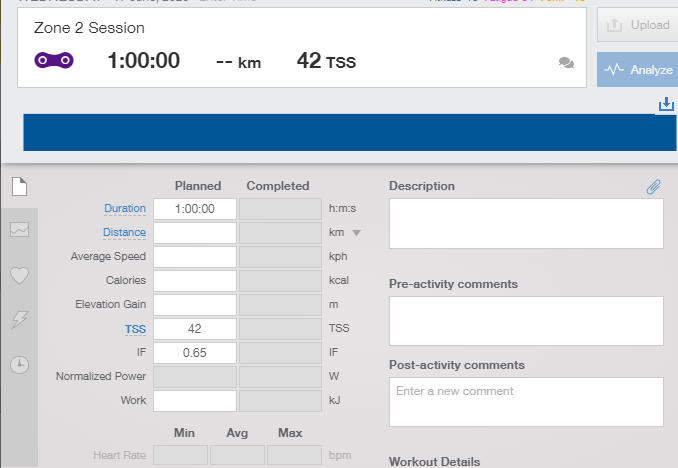Image resolution: width=678 pixels, height=468 pixels.
Task: Open the comments speech bubble icon
Action: point(566,63)
